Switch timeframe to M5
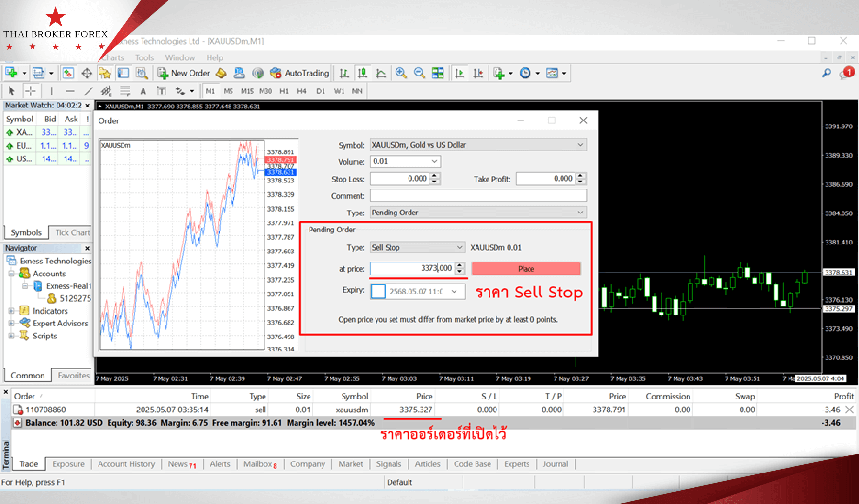The height and width of the screenshot is (504, 859). coord(228,91)
